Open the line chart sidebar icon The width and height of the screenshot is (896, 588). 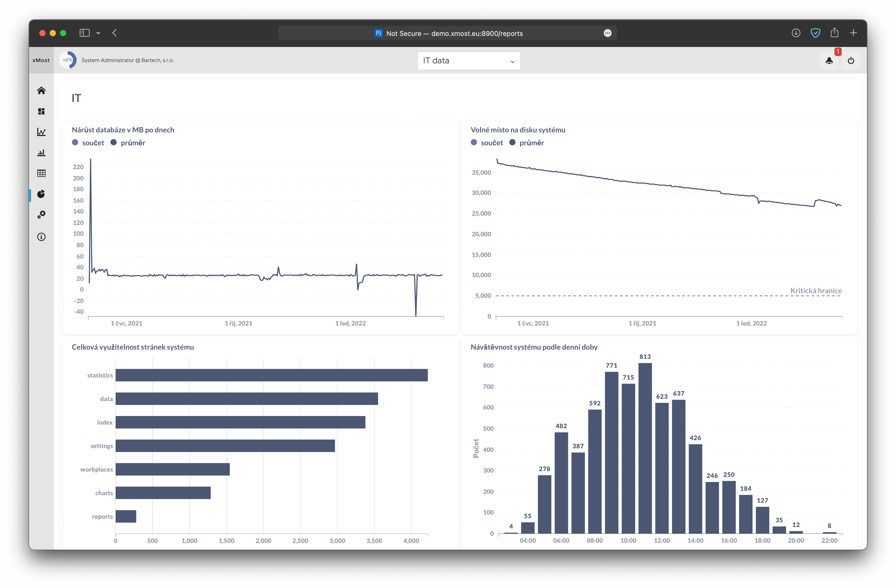click(x=41, y=132)
